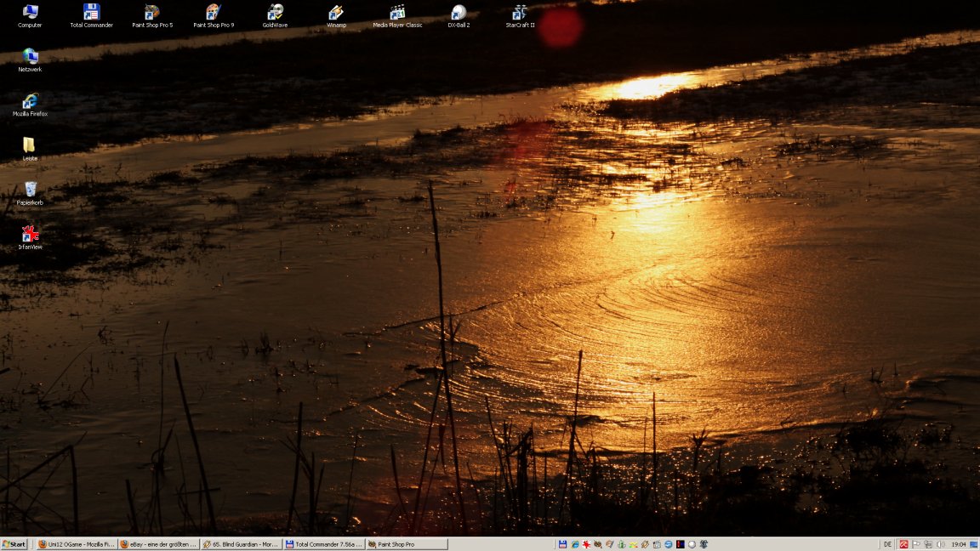
Task: Switch to Blind Guardian Winamp taskbar item
Action: (242, 544)
